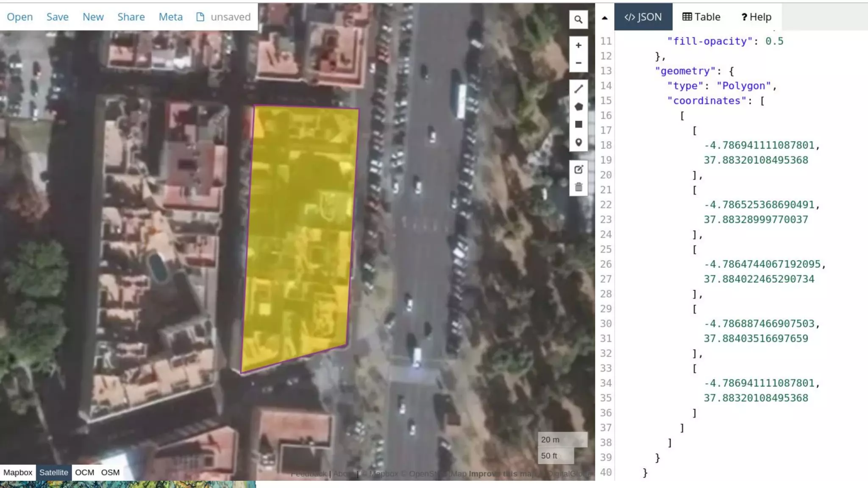Click the Share link
The width and height of the screenshot is (868, 488).
pyautogui.click(x=131, y=17)
